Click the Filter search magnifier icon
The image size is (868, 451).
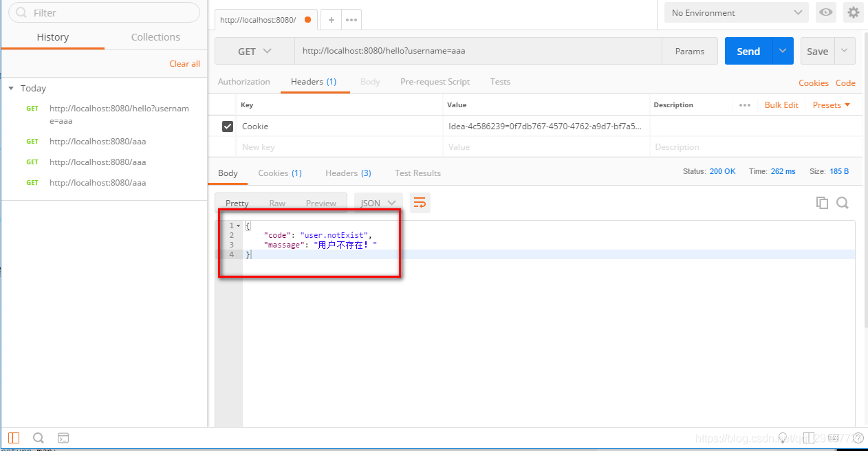click(21, 12)
